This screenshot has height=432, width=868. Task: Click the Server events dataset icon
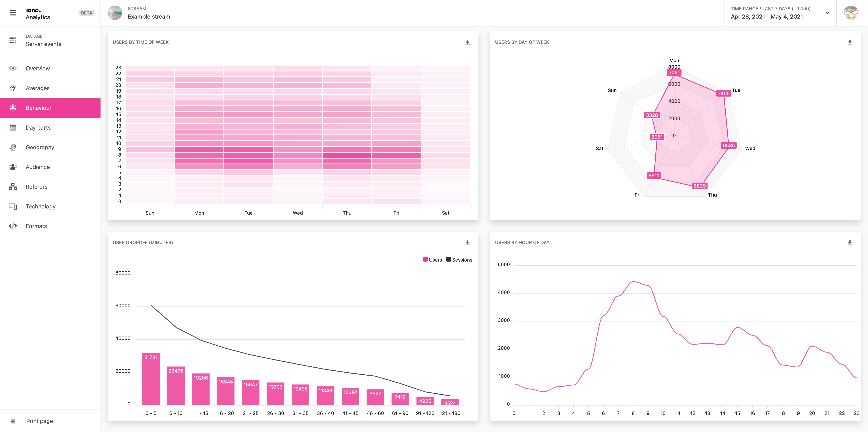point(13,40)
